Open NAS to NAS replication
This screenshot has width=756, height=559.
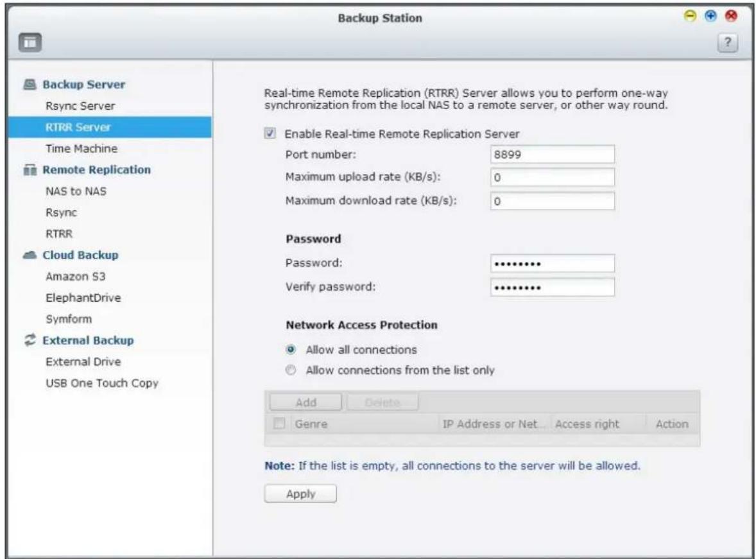(76, 191)
